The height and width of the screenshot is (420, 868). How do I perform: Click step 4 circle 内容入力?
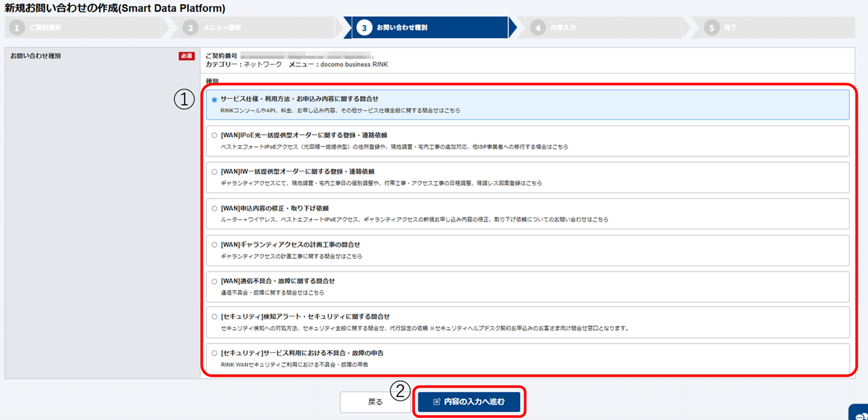[538, 28]
